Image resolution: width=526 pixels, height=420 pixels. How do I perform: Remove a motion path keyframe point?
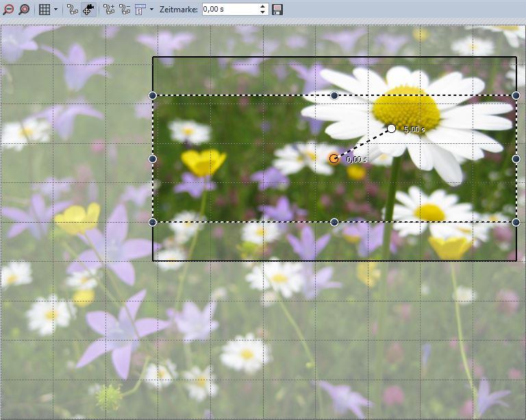(125, 10)
